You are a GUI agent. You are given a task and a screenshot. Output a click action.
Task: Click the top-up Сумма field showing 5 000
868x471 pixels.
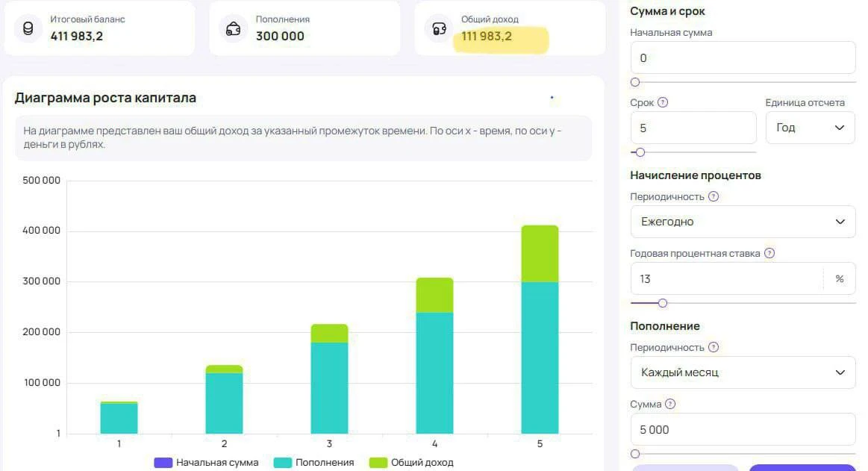click(743, 429)
